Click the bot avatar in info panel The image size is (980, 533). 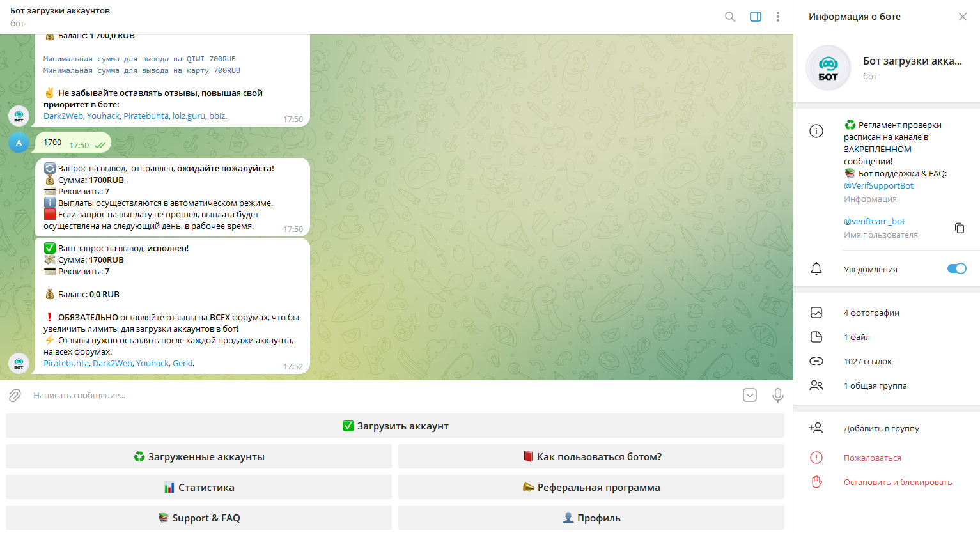(828, 68)
